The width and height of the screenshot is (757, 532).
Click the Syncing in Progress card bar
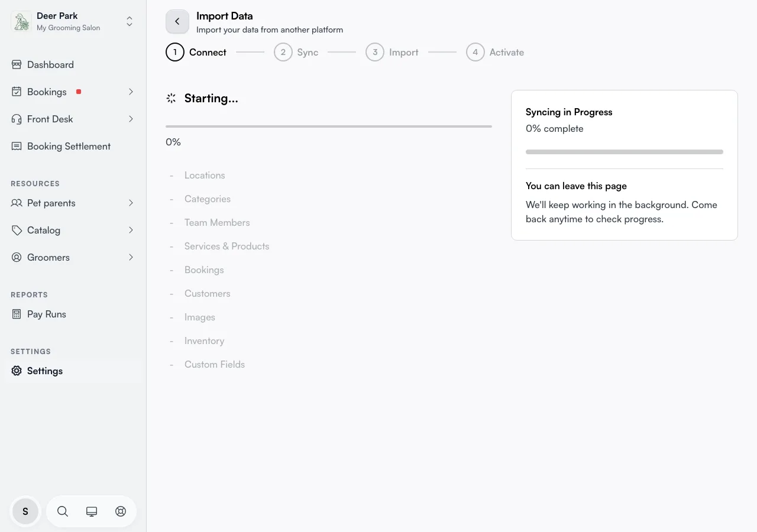625,152
